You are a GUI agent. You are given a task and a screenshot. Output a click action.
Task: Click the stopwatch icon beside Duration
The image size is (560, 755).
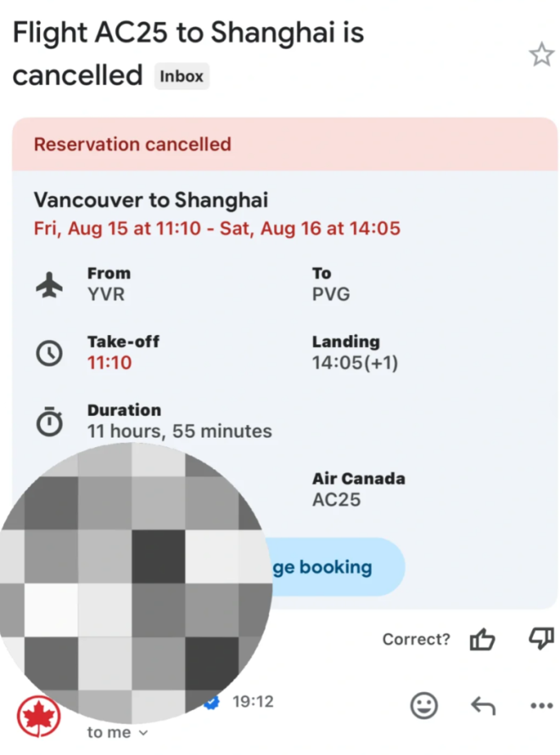(x=49, y=422)
